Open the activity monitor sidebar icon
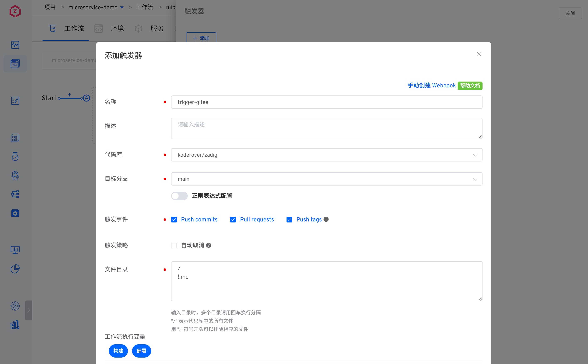Image resolution: width=588 pixels, height=364 pixels. (x=15, y=45)
